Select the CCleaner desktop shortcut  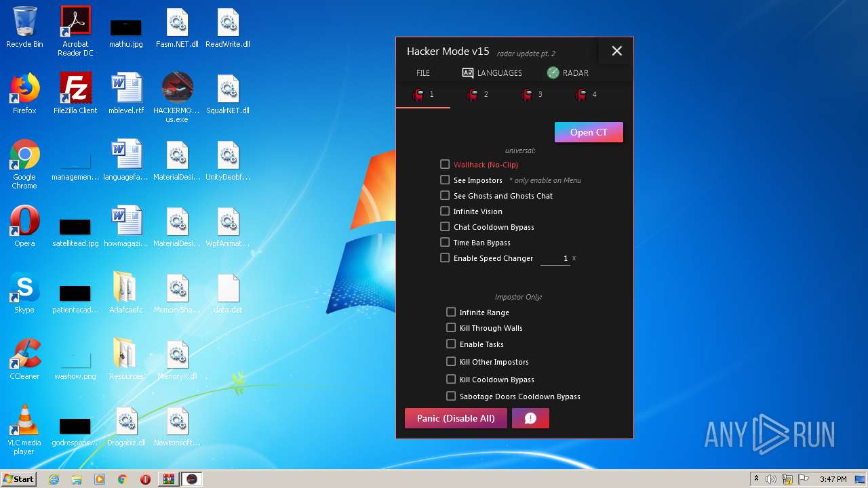(24, 359)
